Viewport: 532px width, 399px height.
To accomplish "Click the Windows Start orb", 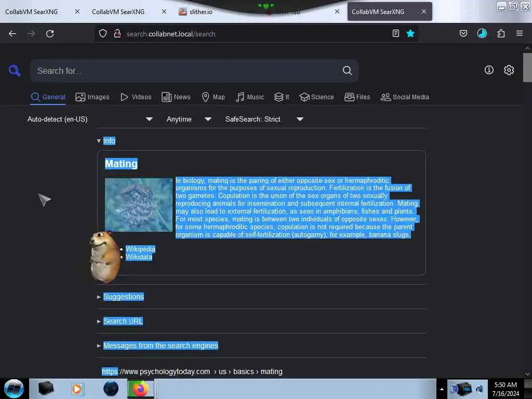I will [x=14, y=389].
